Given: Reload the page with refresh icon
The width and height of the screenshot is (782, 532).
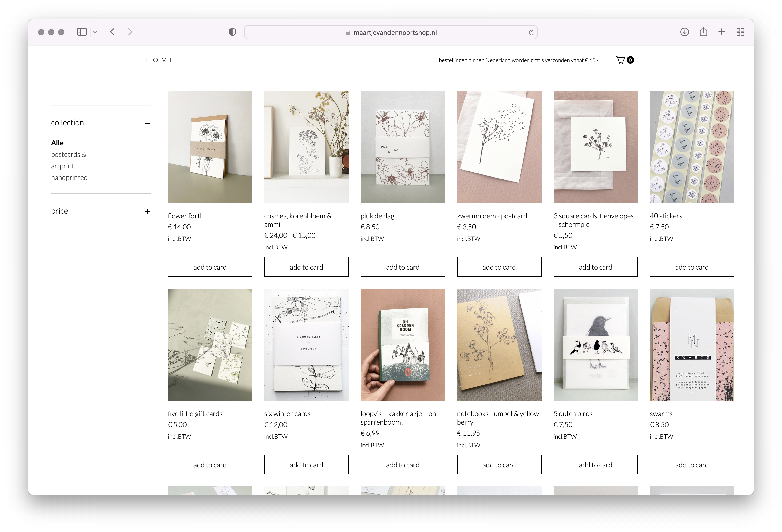Looking at the screenshot, I should [531, 32].
